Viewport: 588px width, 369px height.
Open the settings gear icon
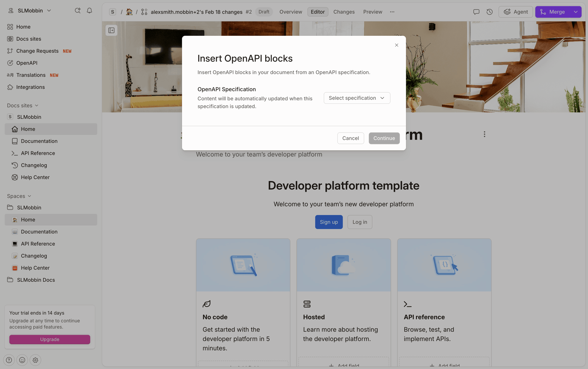click(x=36, y=360)
